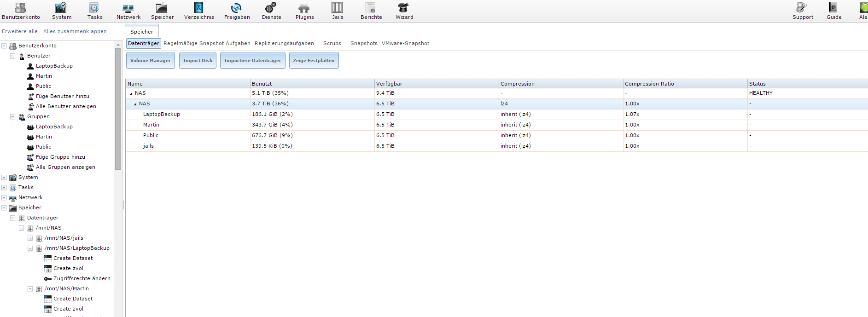Collapse the Gruppen tree node
Viewport: 868px width, 317px height.
(x=13, y=117)
